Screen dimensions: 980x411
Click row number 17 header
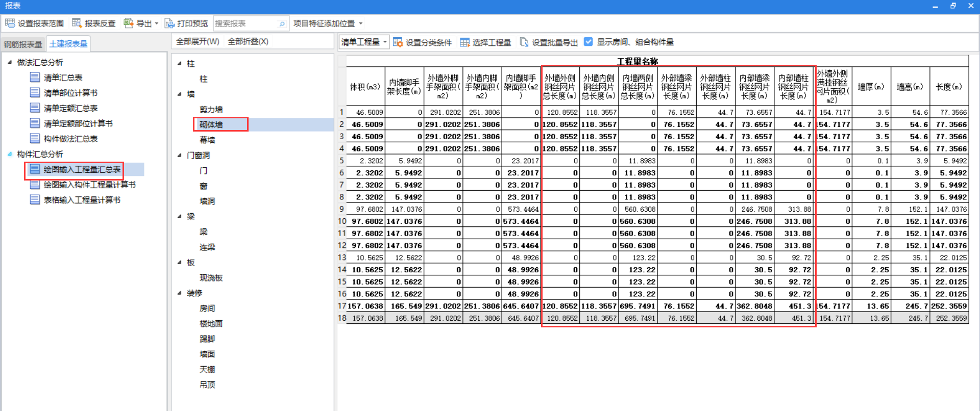coord(341,306)
